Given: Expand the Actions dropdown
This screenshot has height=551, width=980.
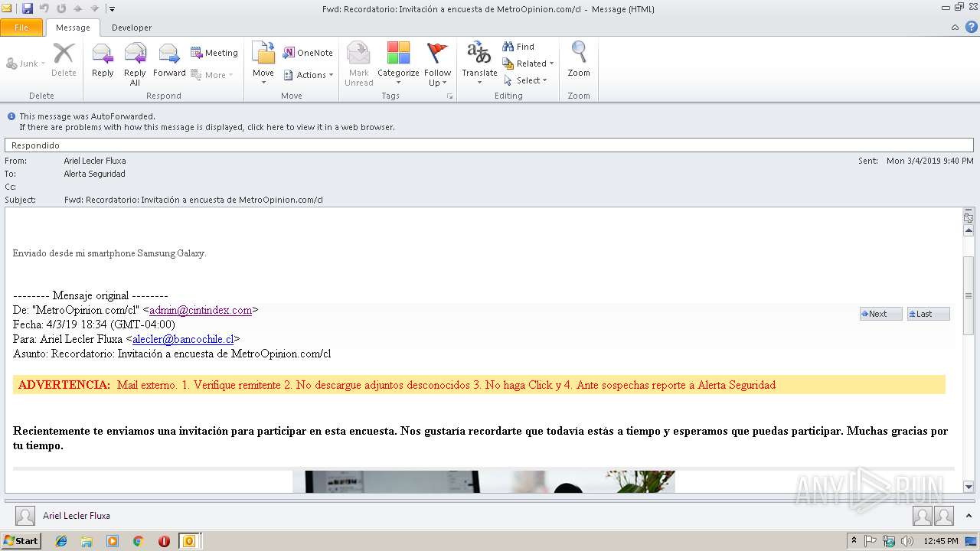Looking at the screenshot, I should [x=331, y=75].
